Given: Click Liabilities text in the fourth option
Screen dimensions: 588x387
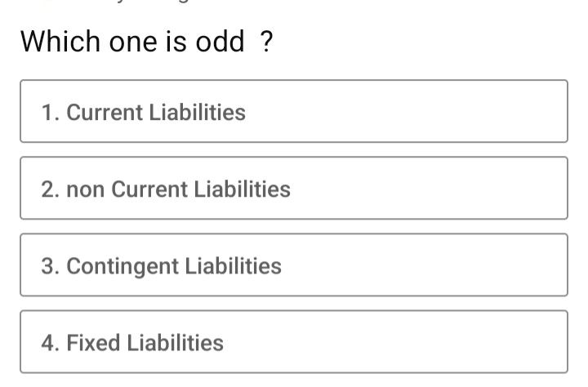Looking at the screenshot, I should 175,343.
